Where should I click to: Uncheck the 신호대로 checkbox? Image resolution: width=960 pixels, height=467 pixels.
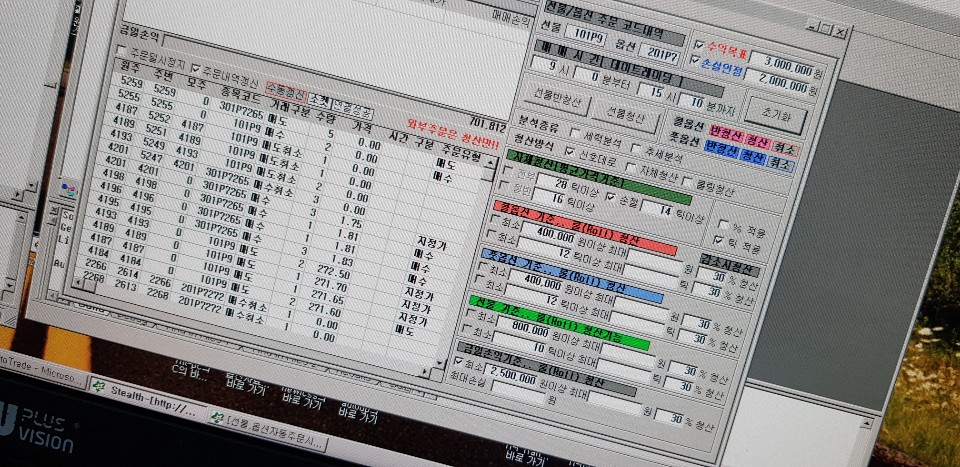coord(570,151)
